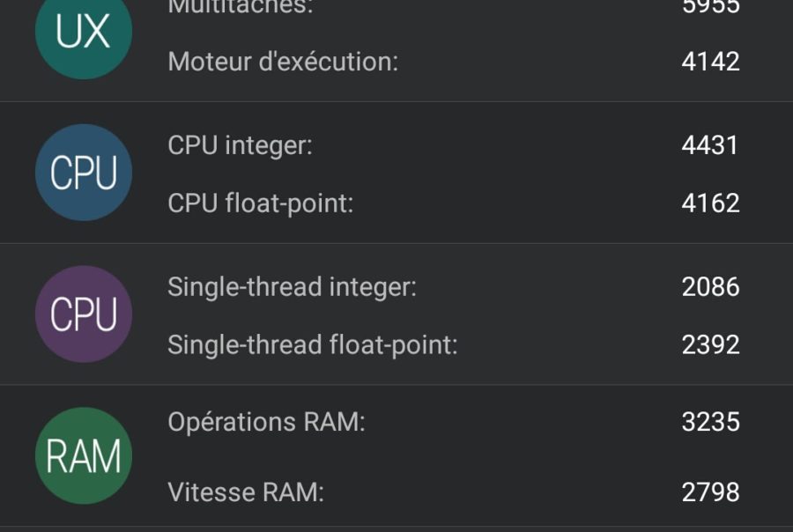Image resolution: width=793 pixels, height=532 pixels.
Task: Tap the green RAM circle icon
Action: 84,455
